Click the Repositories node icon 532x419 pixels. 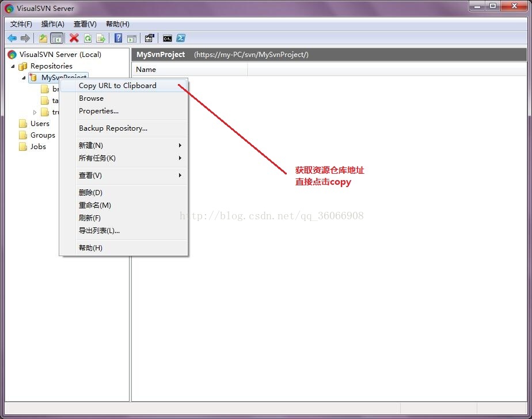point(22,66)
